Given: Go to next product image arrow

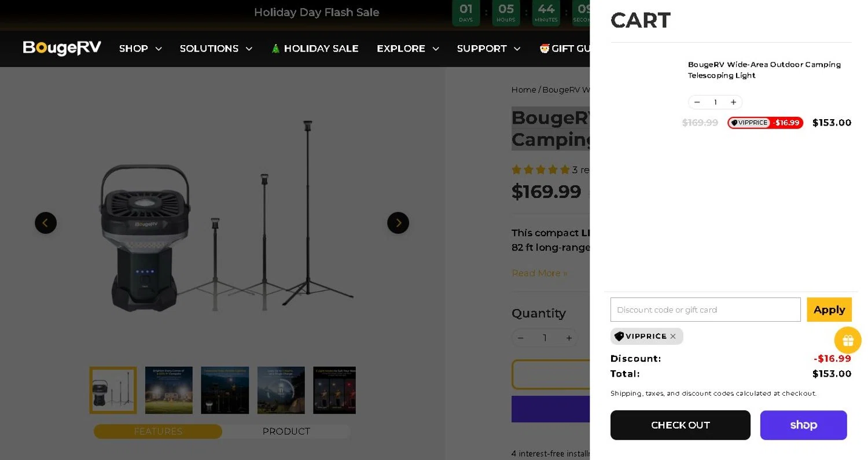Looking at the screenshot, I should point(398,223).
